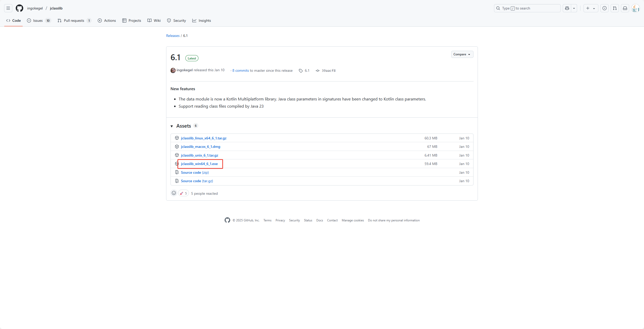The image size is (644, 329).
Task: Open Do not share my personal information
Action: pos(394,220)
